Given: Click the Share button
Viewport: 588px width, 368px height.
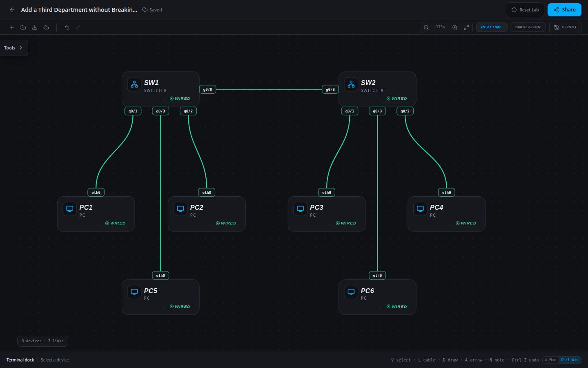Looking at the screenshot, I should 564,10.
